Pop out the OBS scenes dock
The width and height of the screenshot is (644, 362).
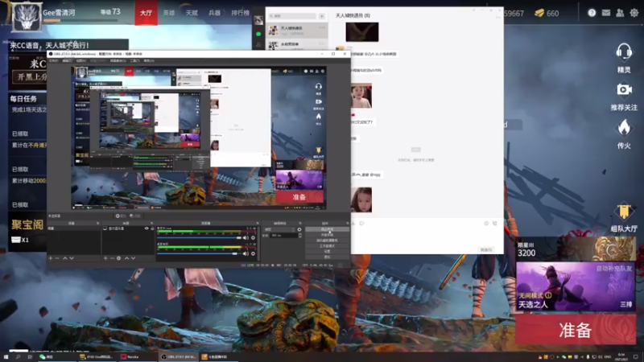pyautogui.click(x=97, y=224)
